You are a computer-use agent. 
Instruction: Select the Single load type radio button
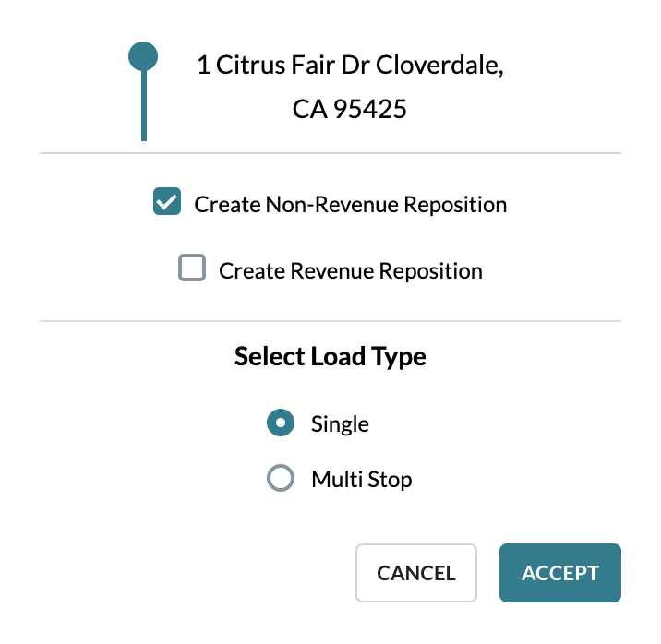point(281,423)
